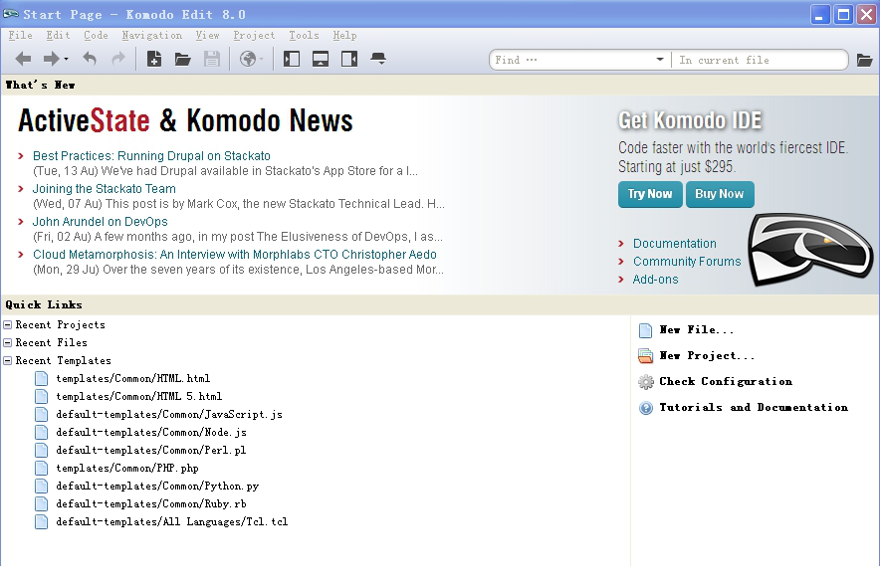Open the Tools menu
The image size is (880, 588).
point(305,36)
